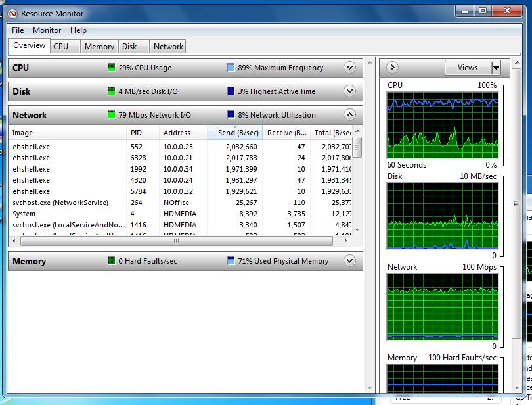532x405 pixels.
Task: Open the Monitor menu
Action: [47, 30]
